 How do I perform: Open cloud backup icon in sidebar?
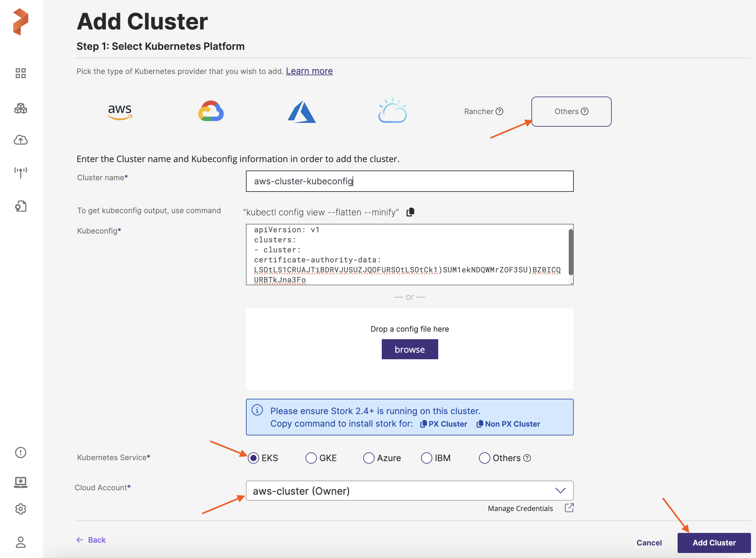pos(21,140)
